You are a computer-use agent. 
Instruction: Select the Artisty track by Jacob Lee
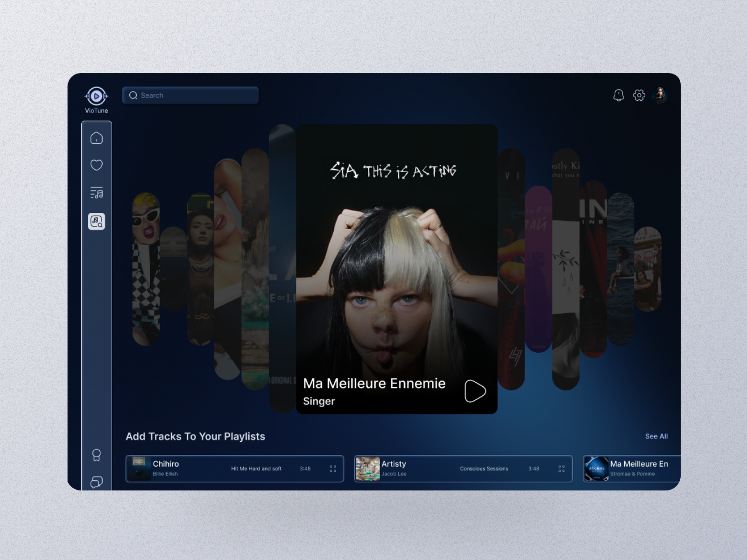(x=394, y=464)
